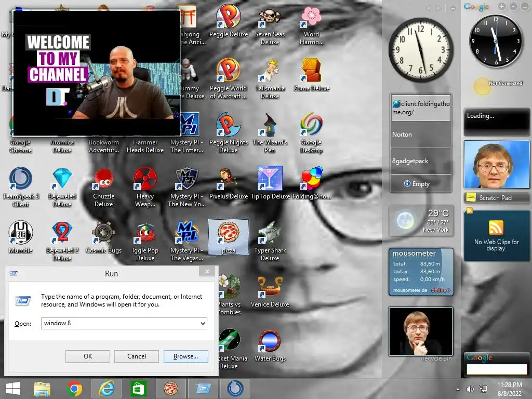Image resolution: width=532 pixels, height=399 pixels.
Task: Open mousometer.de link in gadget
Action: click(410, 290)
